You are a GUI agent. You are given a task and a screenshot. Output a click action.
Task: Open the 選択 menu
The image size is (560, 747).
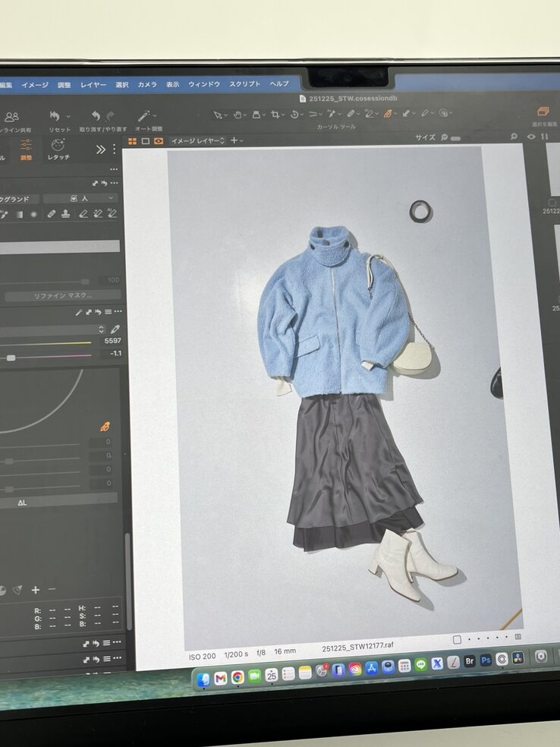(122, 85)
